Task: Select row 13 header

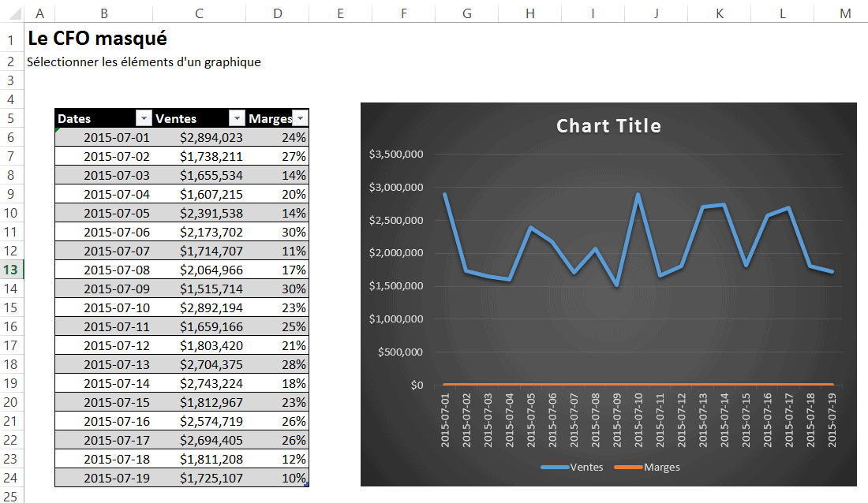Action: (x=13, y=269)
